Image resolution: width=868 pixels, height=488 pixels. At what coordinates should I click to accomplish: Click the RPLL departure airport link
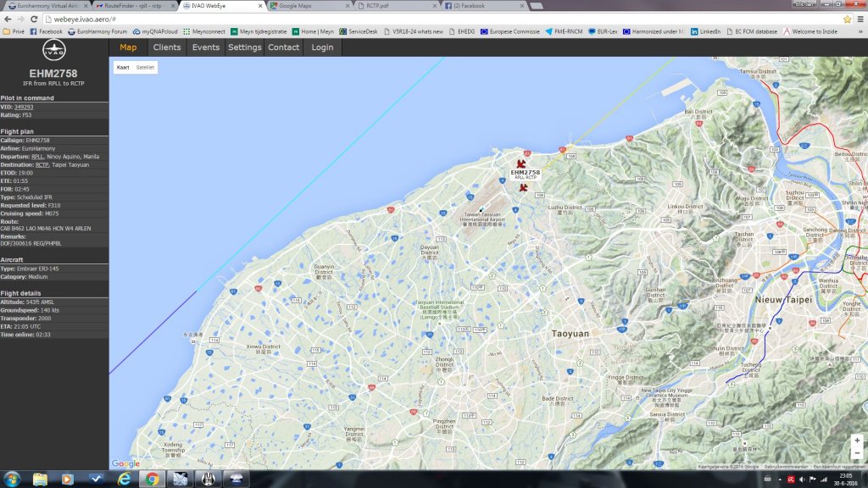coord(37,157)
